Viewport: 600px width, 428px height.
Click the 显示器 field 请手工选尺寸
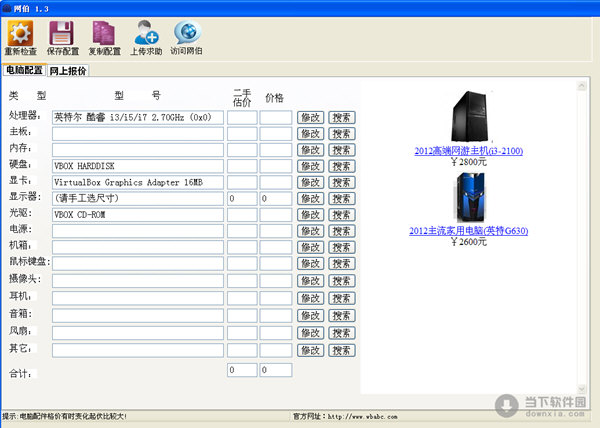(138, 199)
